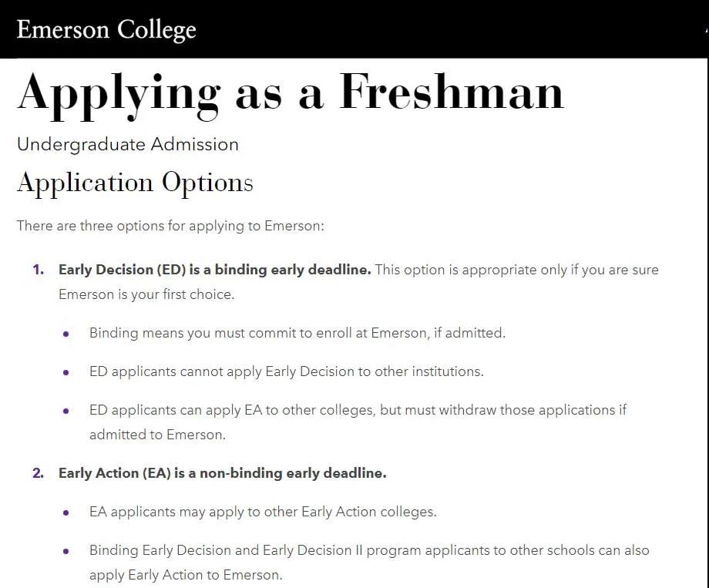Click bullet dot beside "ED applicants cannot apply"
The height and width of the screenshot is (588, 709).
[66, 373]
